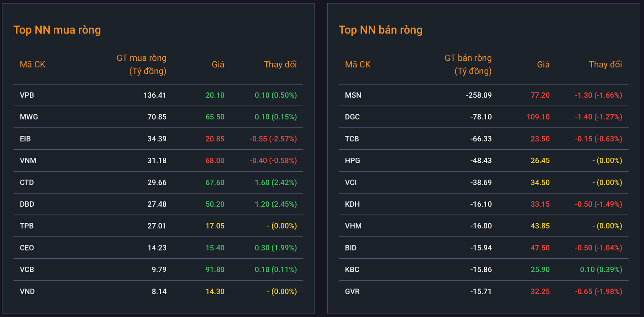Select the CTD price 67.60
This screenshot has width=644, height=317.
[x=215, y=182]
